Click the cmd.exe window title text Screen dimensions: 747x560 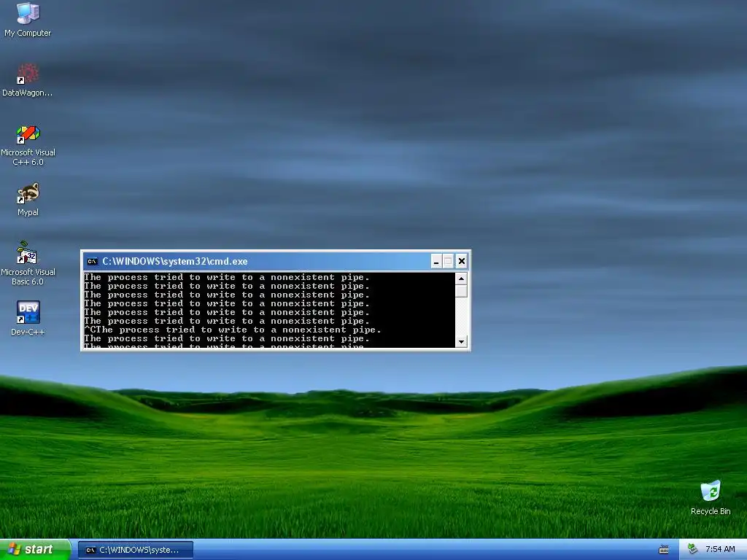175,261
